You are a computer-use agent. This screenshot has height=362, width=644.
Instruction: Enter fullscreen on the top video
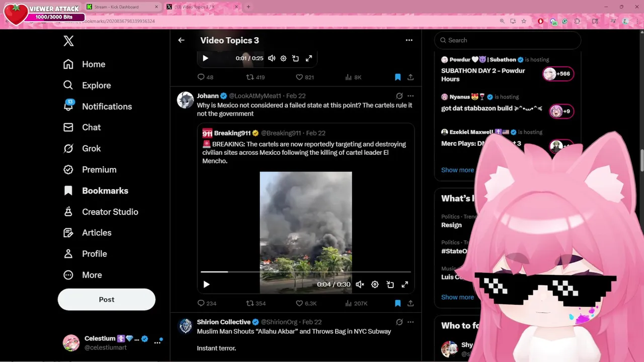[309, 58]
